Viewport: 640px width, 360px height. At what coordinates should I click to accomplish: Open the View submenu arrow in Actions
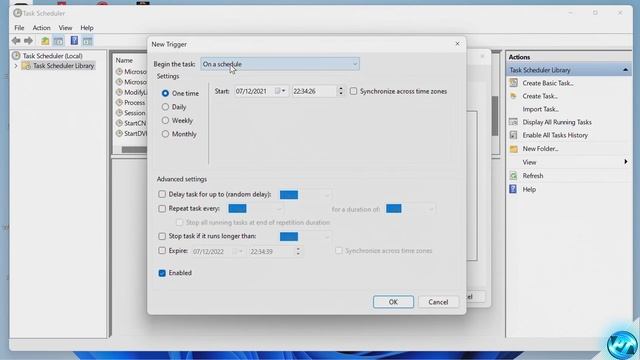pyautogui.click(x=625, y=162)
